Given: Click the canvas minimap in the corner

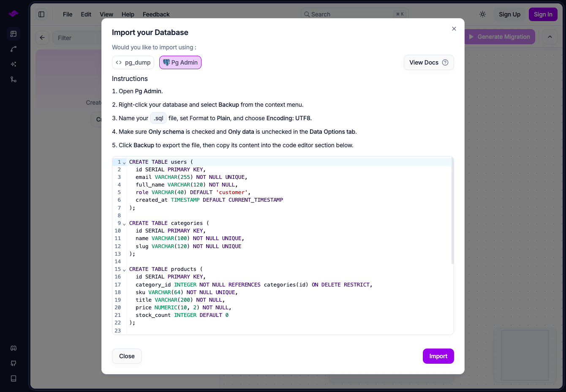Looking at the screenshot, I should pyautogui.click(x=525, y=355).
